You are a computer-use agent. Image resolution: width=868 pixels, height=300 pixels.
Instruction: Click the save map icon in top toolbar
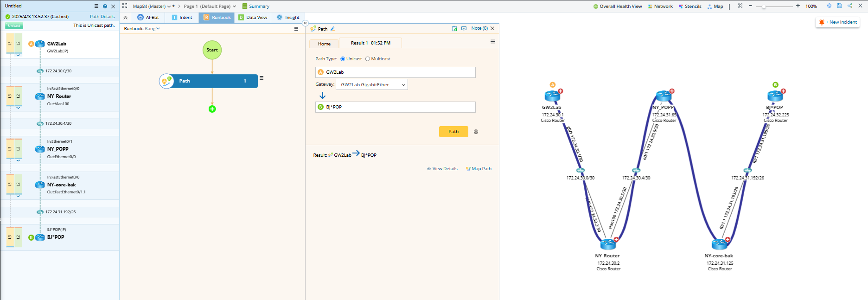click(839, 6)
